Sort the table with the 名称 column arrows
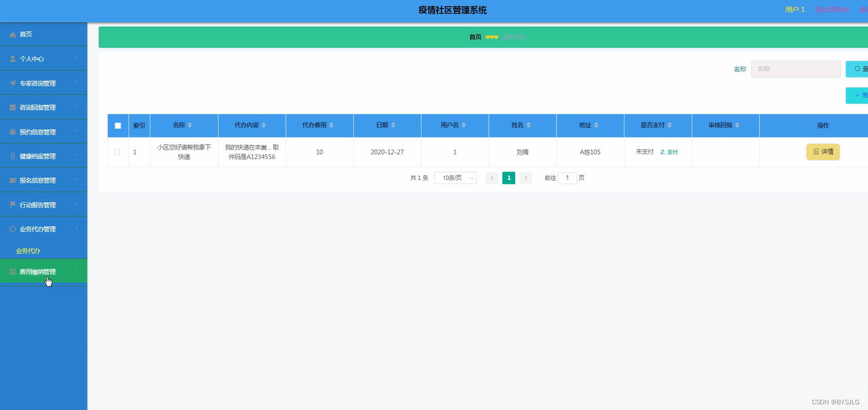868x410 pixels. coord(190,125)
